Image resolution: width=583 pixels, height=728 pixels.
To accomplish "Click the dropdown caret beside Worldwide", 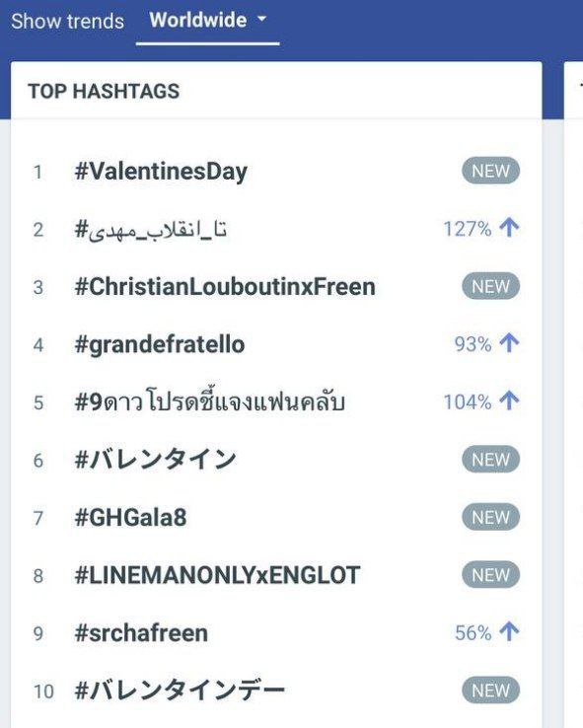I will tap(261, 19).
